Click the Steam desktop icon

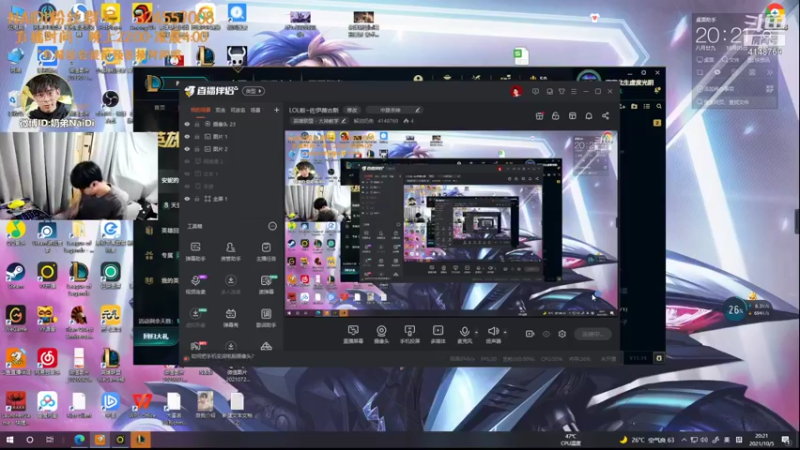(15, 276)
